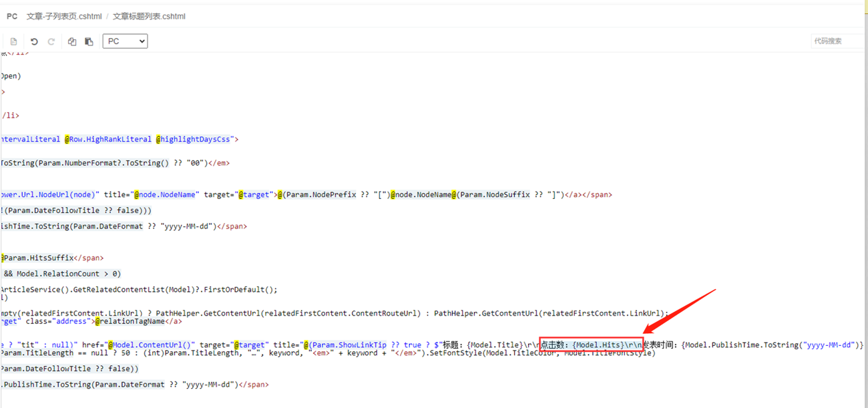This screenshot has width=868, height=408.
Task: Open the PC device dropdown
Action: (x=125, y=41)
